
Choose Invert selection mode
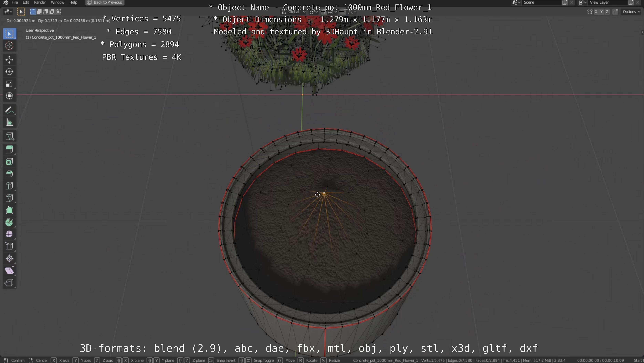(52, 12)
